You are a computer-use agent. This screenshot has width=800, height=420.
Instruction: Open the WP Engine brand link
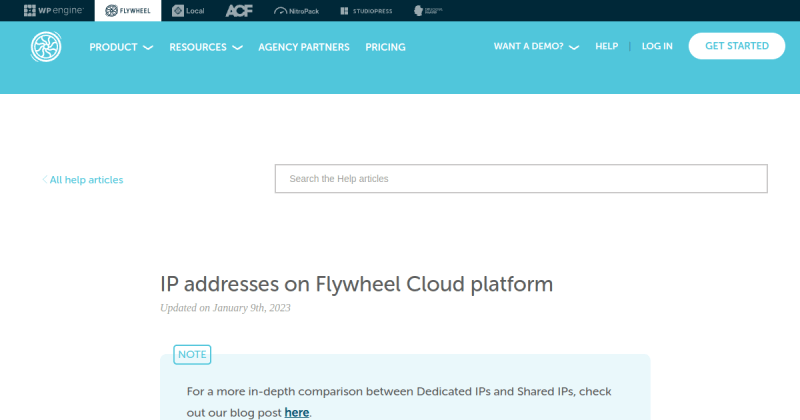click(54, 10)
